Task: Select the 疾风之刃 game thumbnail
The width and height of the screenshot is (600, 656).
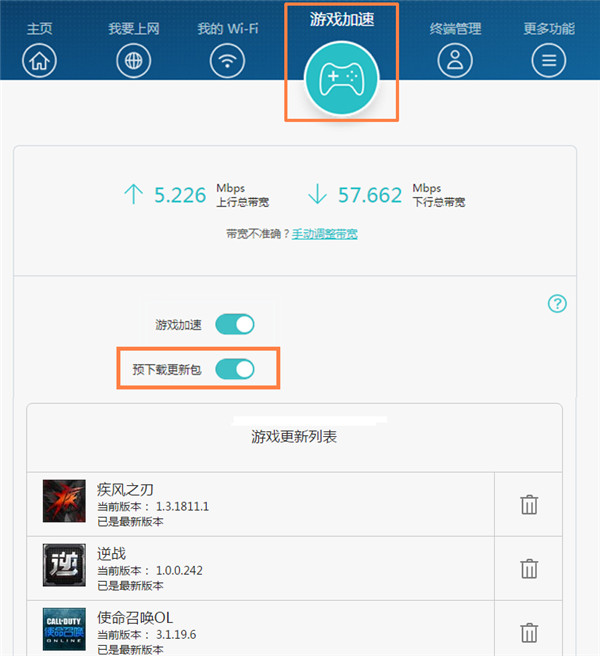Action: (x=64, y=501)
